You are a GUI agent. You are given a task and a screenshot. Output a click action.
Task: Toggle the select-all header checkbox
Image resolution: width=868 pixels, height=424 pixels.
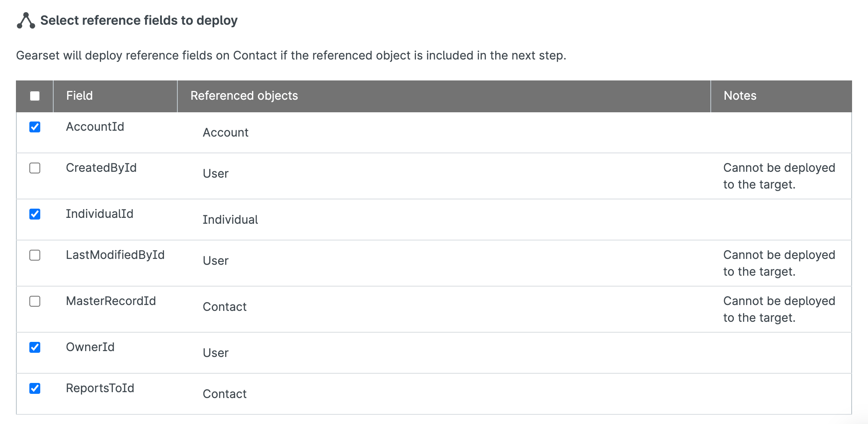(35, 96)
